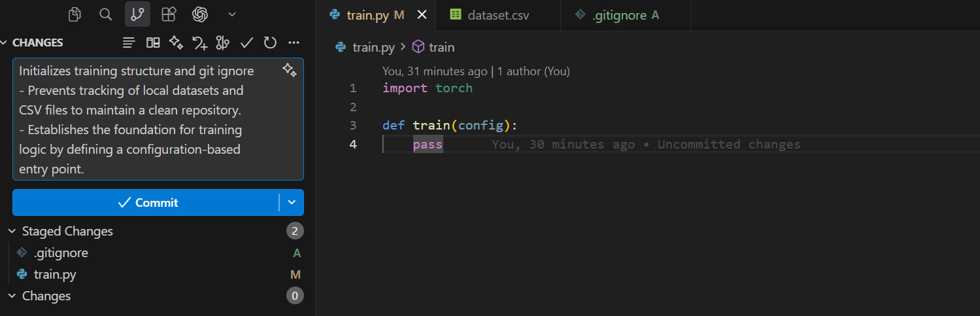This screenshot has width=980, height=316.
Task: Open the three-dots more actions menu
Action: click(x=294, y=43)
